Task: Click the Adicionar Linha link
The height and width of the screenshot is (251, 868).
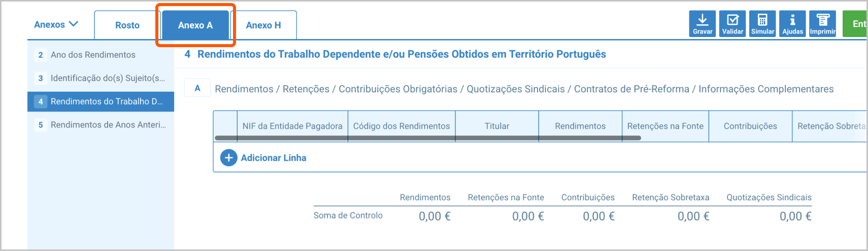Action: coord(273,158)
